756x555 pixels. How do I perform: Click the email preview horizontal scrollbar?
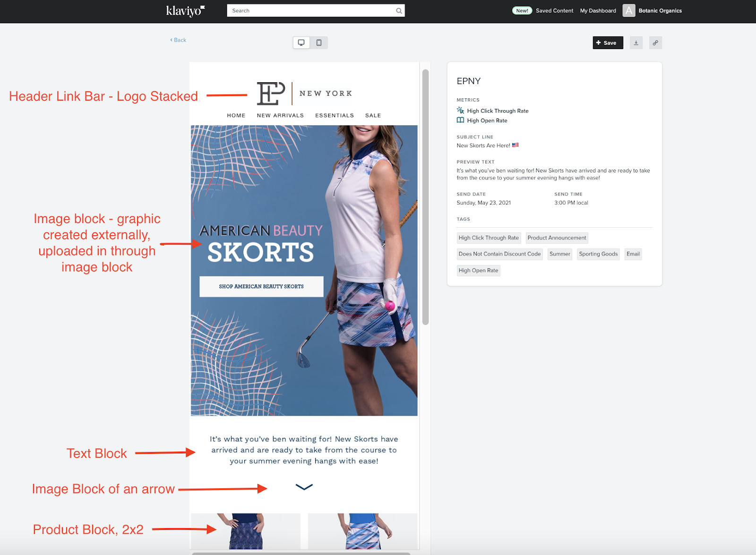point(301,553)
